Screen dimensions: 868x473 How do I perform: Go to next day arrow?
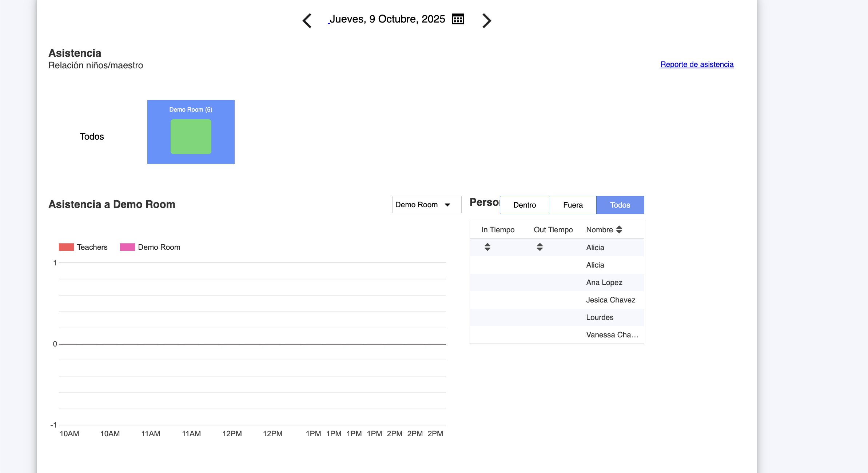point(486,20)
